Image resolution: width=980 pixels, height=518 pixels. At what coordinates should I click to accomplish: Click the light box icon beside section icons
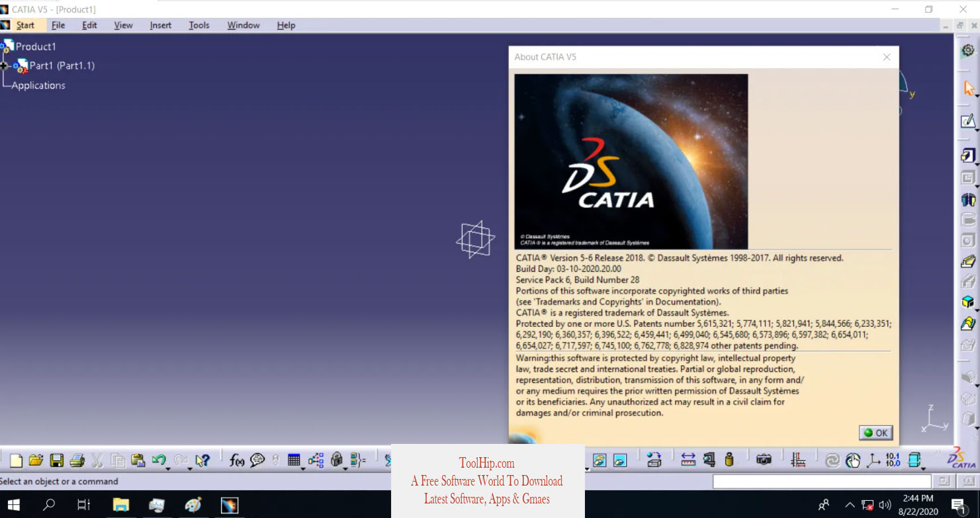coord(654,460)
